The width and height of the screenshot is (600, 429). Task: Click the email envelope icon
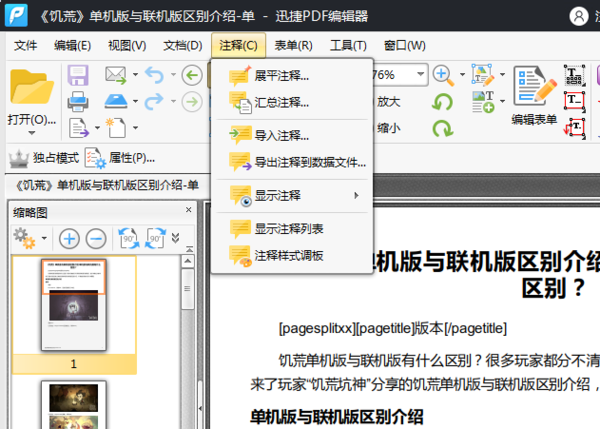pyautogui.click(x=116, y=75)
